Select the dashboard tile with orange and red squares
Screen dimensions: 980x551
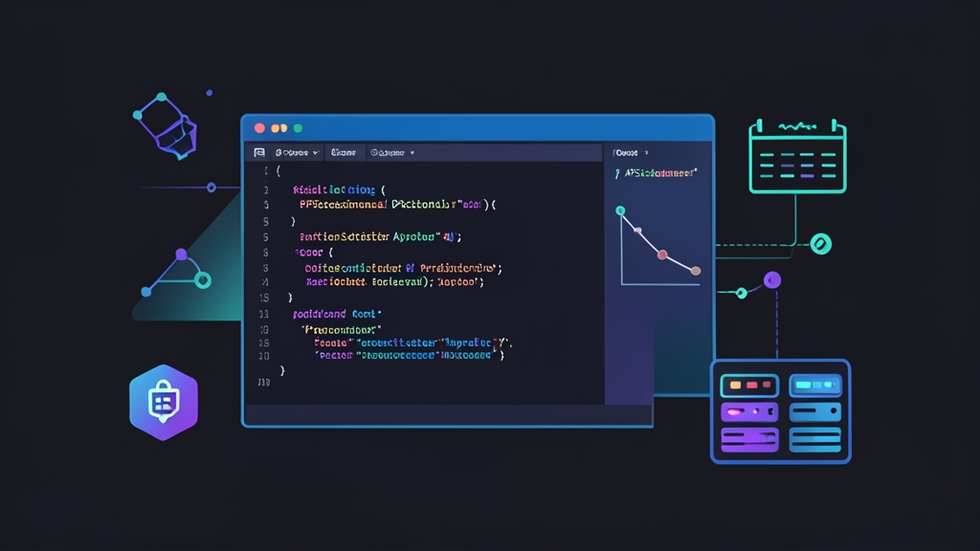point(749,386)
